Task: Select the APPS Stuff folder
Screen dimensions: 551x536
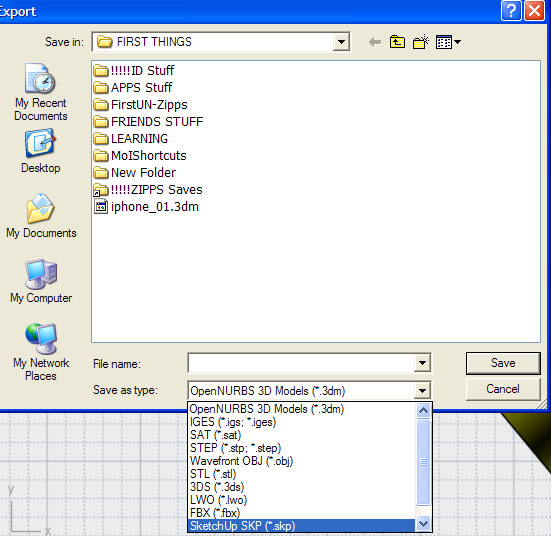Action: click(133, 88)
